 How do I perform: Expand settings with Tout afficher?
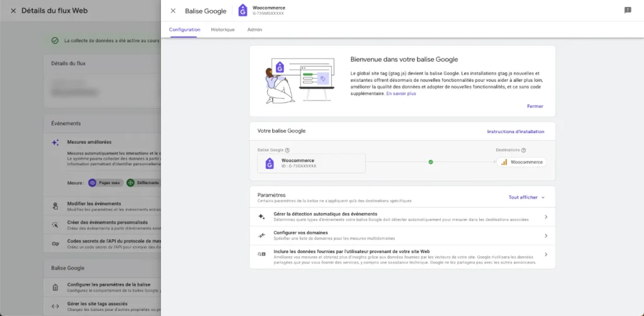526,197
